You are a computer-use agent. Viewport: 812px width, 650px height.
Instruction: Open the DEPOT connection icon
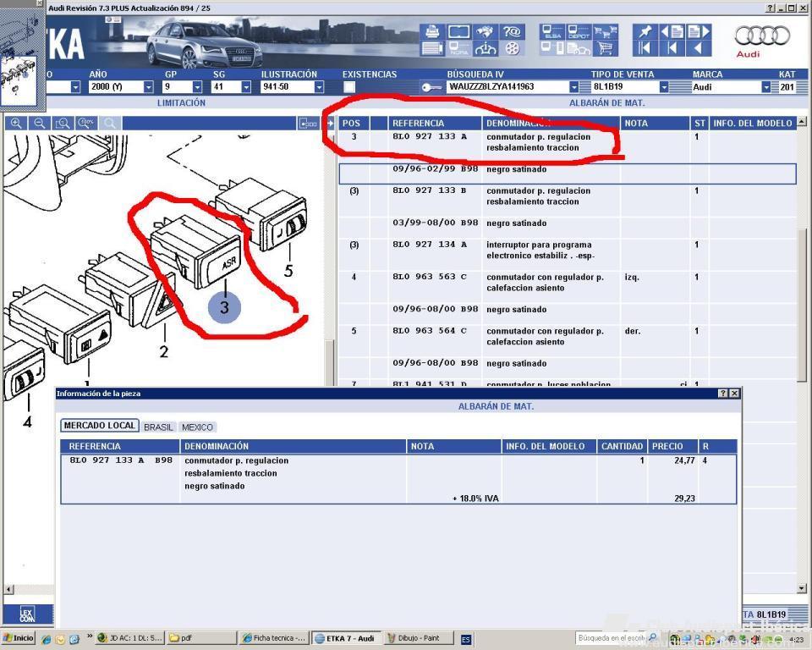click(579, 31)
